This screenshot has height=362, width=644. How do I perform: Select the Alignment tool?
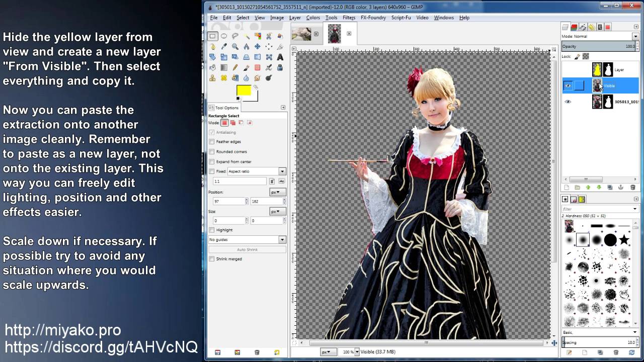269,46
